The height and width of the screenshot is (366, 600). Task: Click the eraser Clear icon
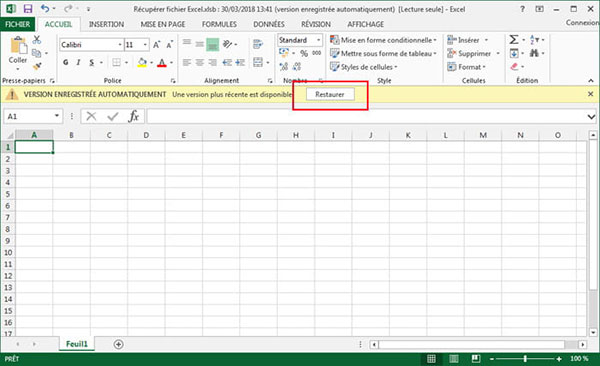pos(514,67)
